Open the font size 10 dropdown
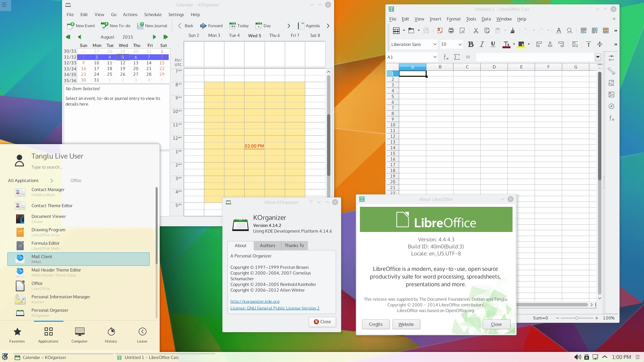Image resolution: width=644 pixels, height=362 pixels. click(460, 44)
